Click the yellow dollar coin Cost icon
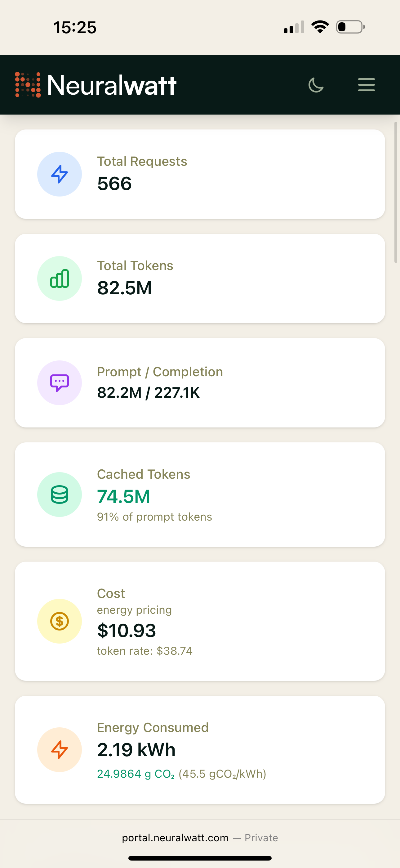 coord(60,621)
